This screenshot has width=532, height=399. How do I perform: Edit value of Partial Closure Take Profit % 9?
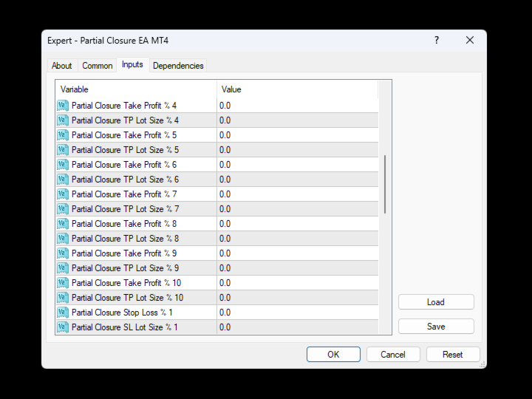tap(298, 253)
